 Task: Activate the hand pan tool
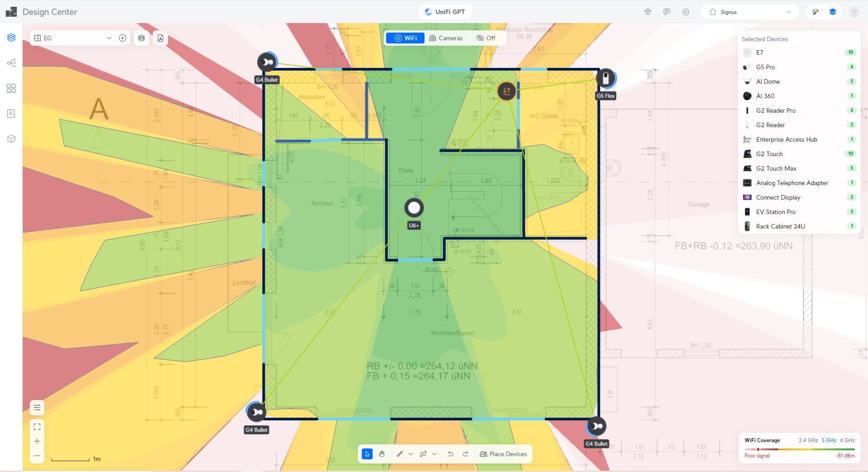[382, 454]
